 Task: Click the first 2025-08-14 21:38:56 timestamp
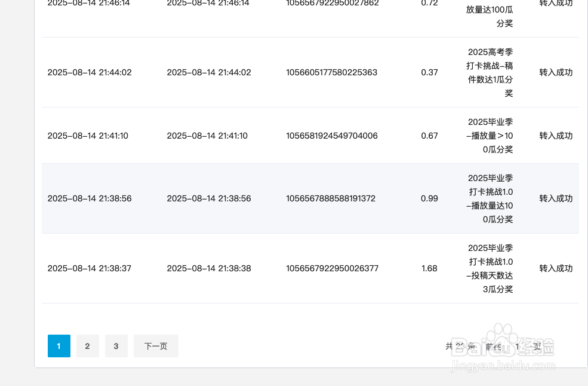90,198
